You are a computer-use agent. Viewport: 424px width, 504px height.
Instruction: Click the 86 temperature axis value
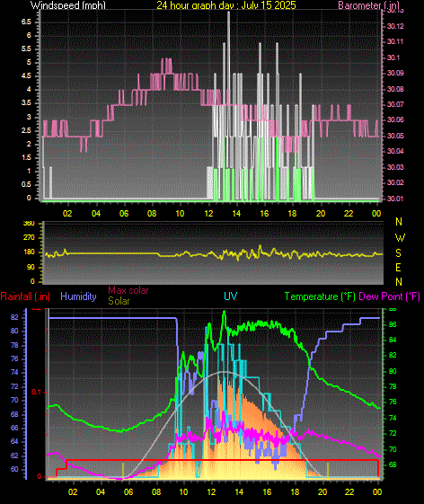tap(393, 324)
